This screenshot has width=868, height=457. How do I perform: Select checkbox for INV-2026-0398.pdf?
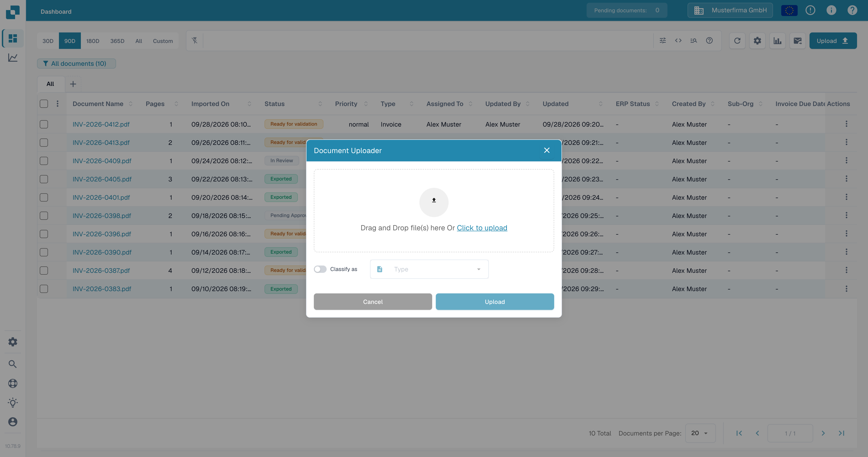[x=44, y=216]
